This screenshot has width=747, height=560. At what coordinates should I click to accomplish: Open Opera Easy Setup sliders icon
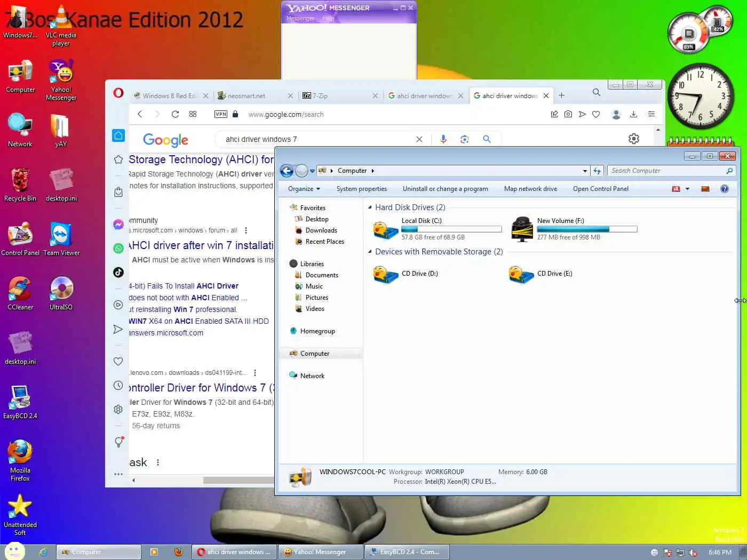(651, 114)
